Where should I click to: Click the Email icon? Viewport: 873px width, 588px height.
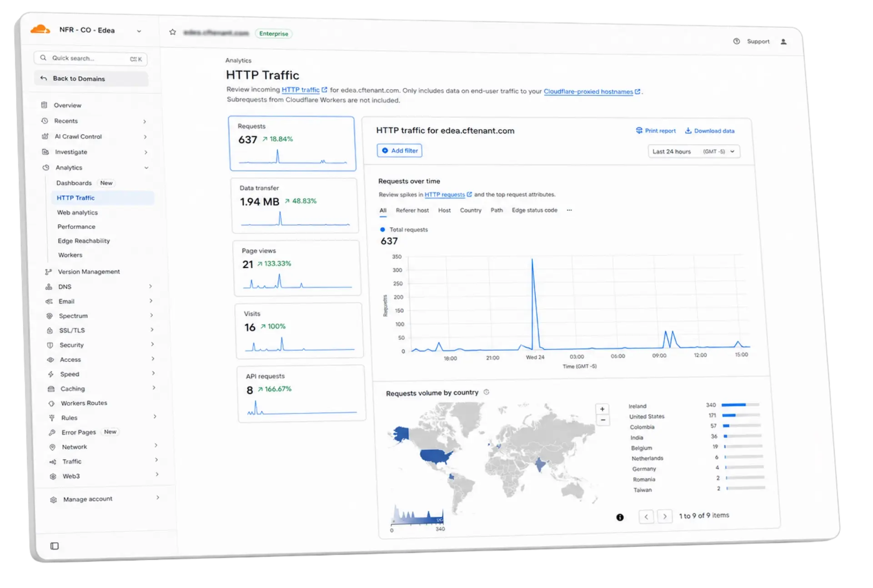point(49,301)
